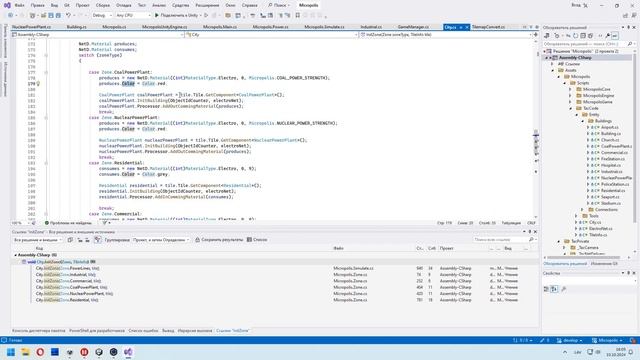Screen dimensions: 640x360
Task: Toggle the filter icon in the references toolbar
Action: click(x=97, y=240)
